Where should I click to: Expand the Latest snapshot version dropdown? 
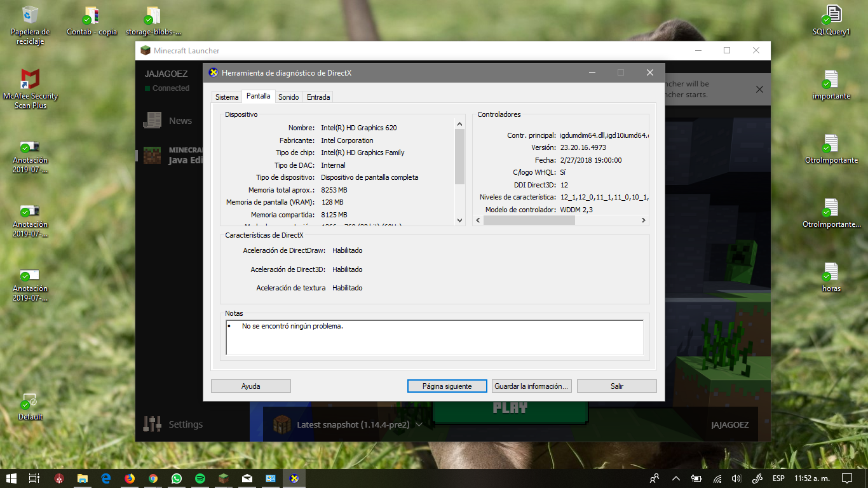[419, 424]
